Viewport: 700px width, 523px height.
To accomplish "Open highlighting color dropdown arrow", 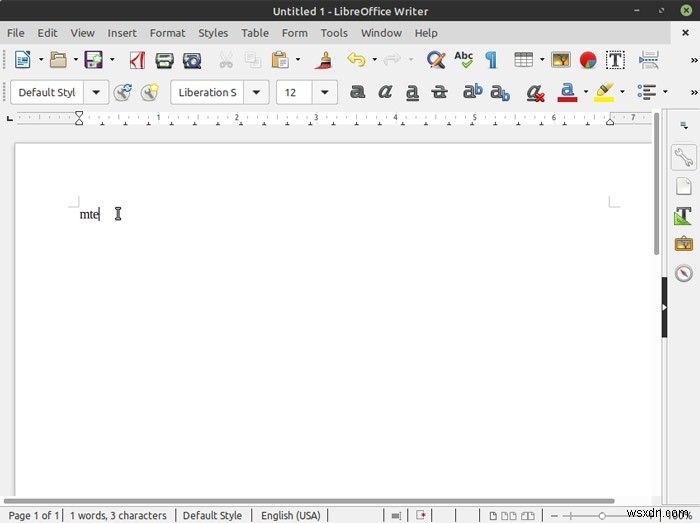I will [622, 92].
